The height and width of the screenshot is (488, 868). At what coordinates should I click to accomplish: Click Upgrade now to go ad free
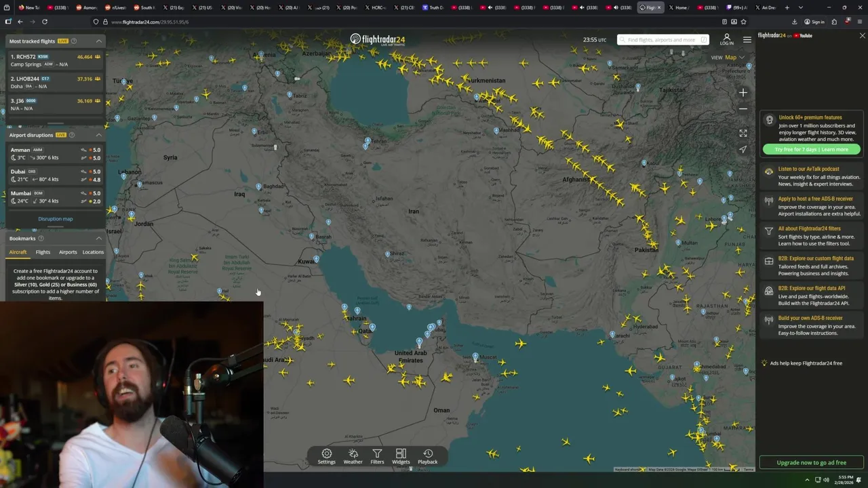(x=811, y=462)
